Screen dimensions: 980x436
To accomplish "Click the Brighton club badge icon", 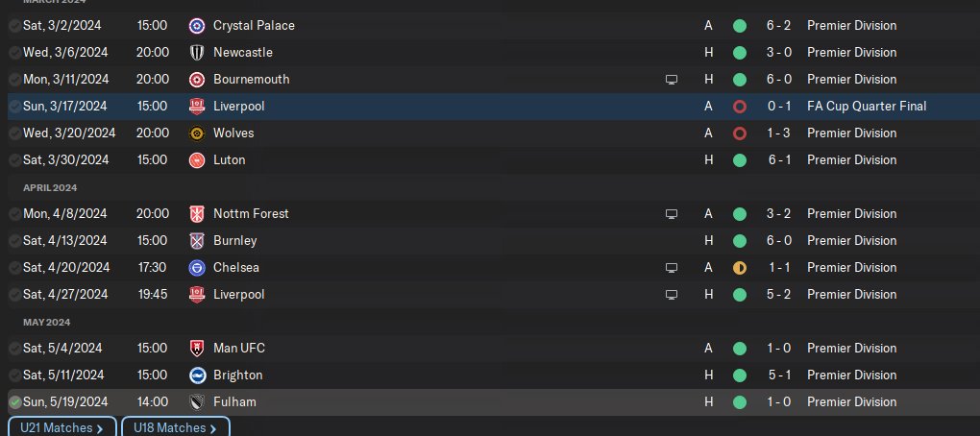I will 197,375.
